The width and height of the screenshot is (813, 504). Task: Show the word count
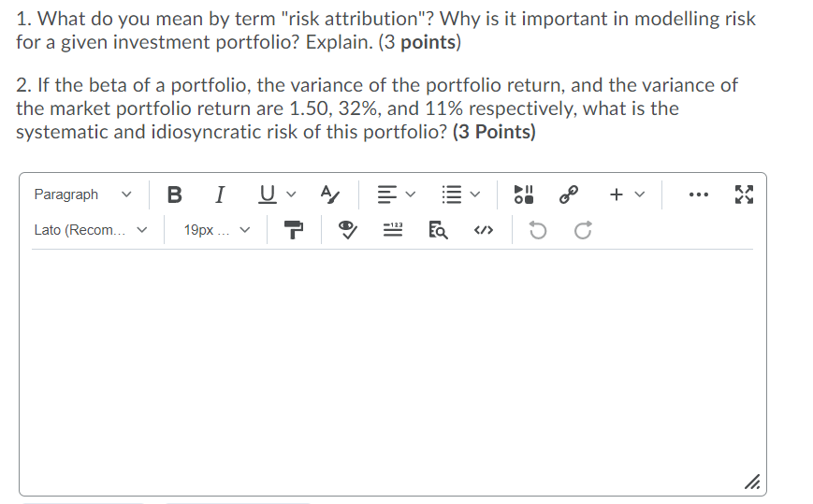(x=393, y=230)
